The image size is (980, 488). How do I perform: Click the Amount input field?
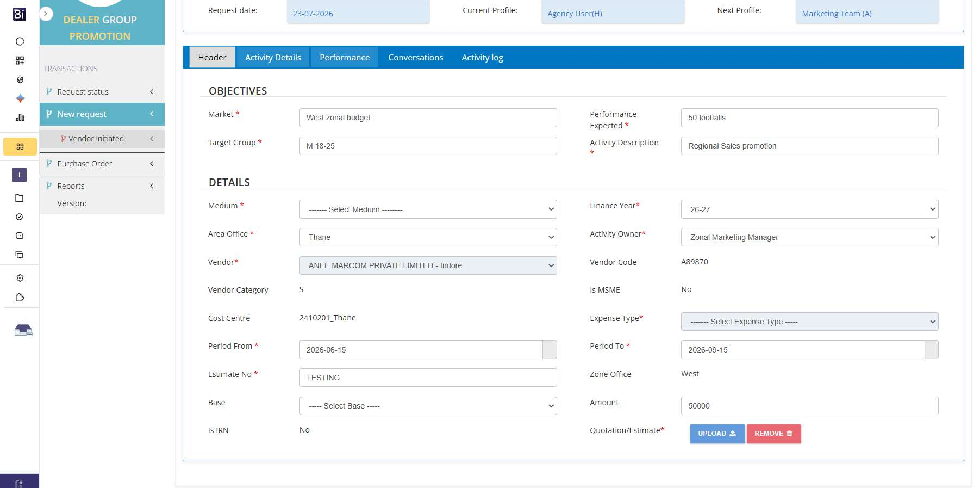pyautogui.click(x=809, y=406)
